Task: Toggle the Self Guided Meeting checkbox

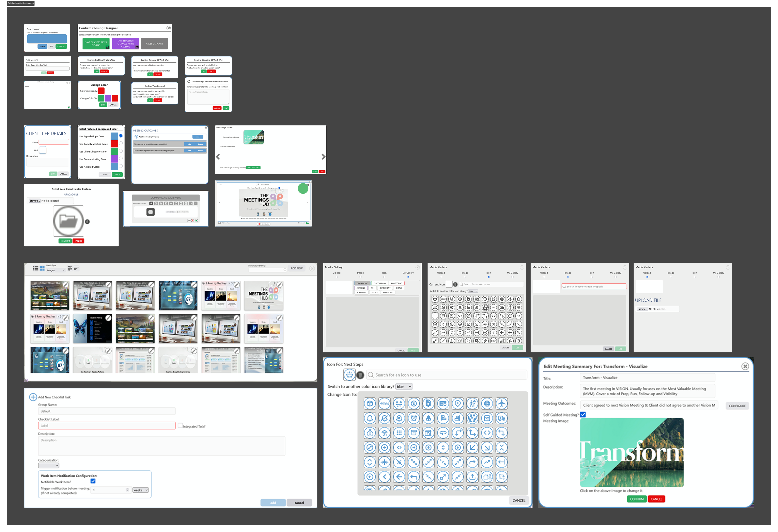Action: click(x=583, y=414)
